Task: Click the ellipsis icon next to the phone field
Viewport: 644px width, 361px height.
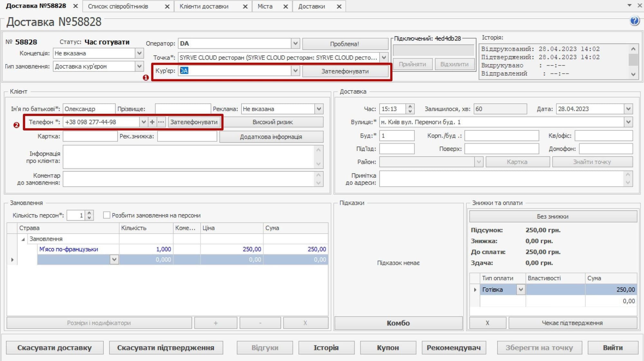Action: [161, 122]
